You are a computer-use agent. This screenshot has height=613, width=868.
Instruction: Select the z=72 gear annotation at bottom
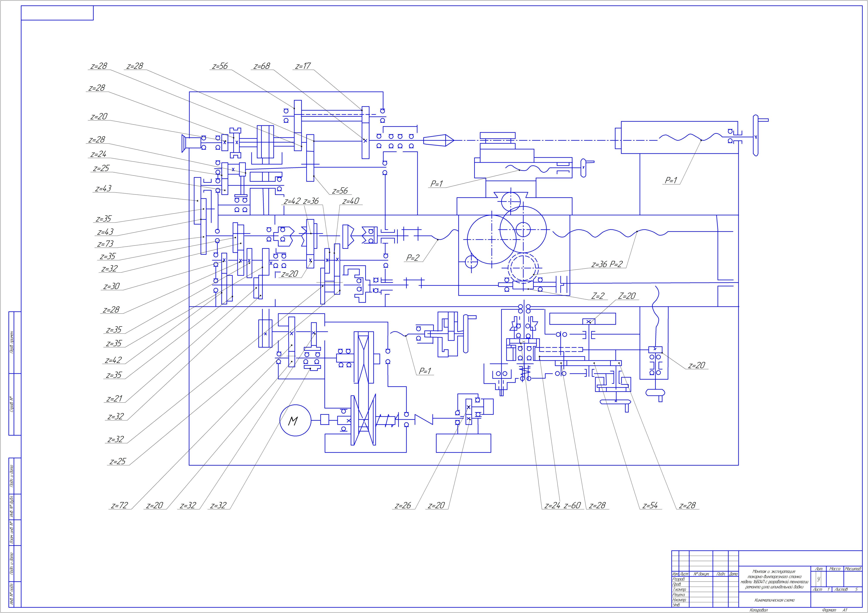click(120, 505)
